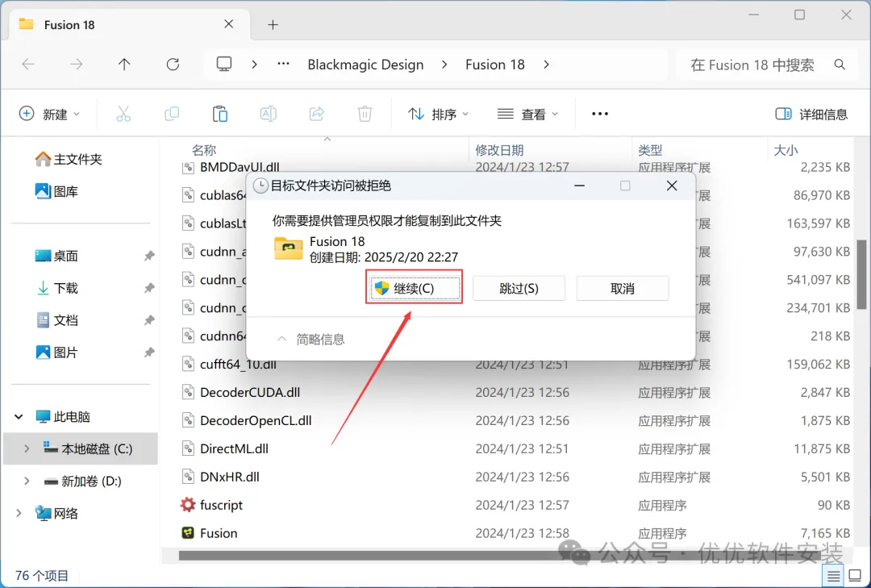This screenshot has width=871, height=588.
Task: Select BMDDavUI.dll file
Action: pos(240,167)
